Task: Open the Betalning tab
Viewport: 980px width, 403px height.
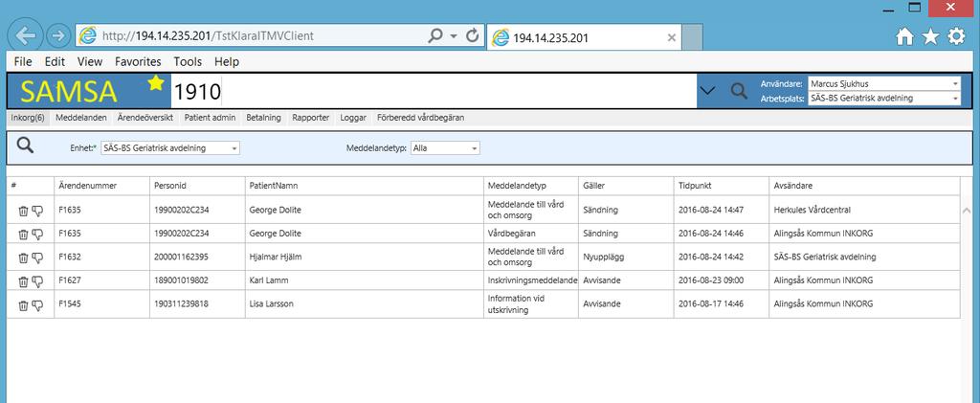Action: point(264,118)
